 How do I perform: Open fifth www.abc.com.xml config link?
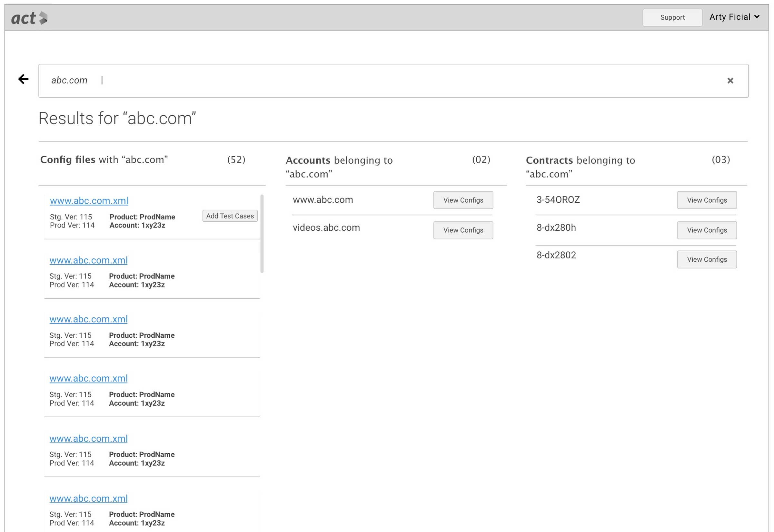pos(89,438)
